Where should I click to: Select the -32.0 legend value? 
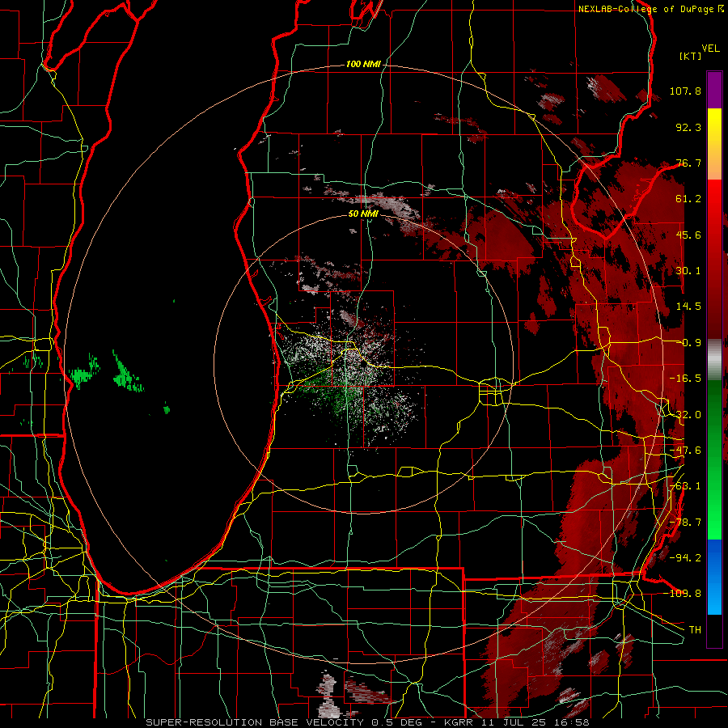[x=685, y=415]
